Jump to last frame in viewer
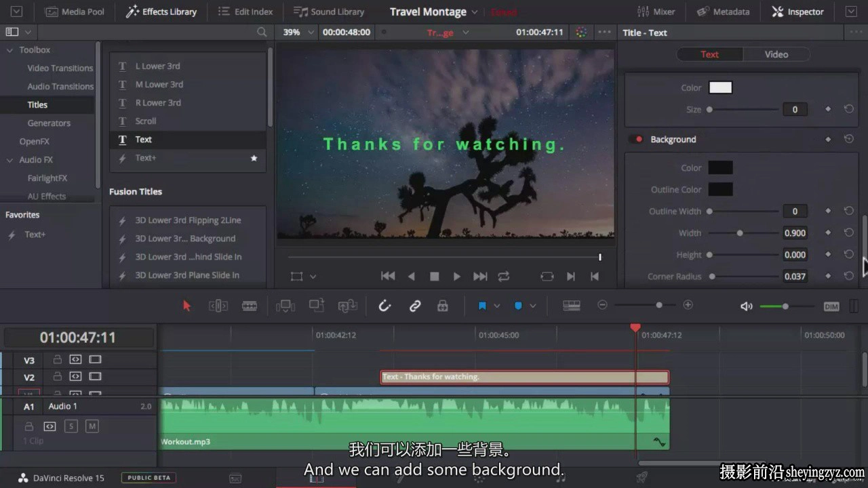This screenshot has width=868, height=488. 480,276
